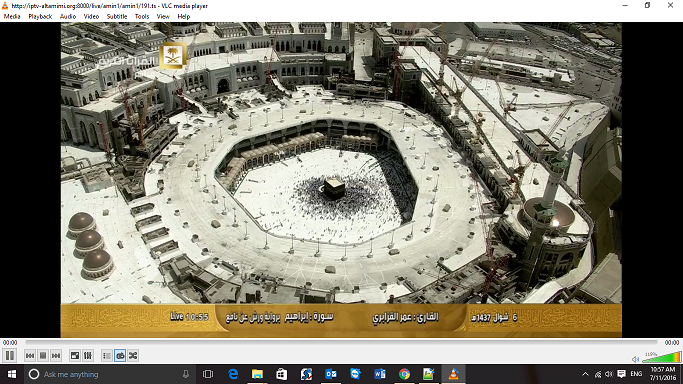
Task: Adjust the VLC volume slider
Action: tap(661, 357)
